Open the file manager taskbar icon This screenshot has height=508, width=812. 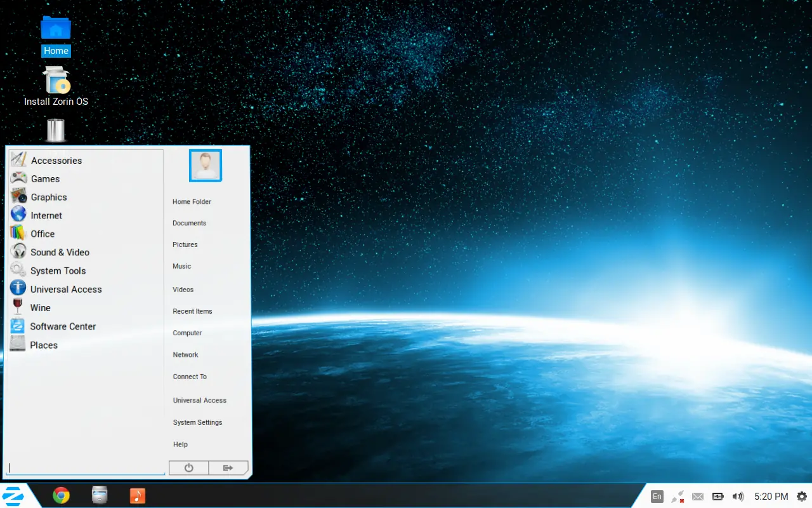point(100,495)
